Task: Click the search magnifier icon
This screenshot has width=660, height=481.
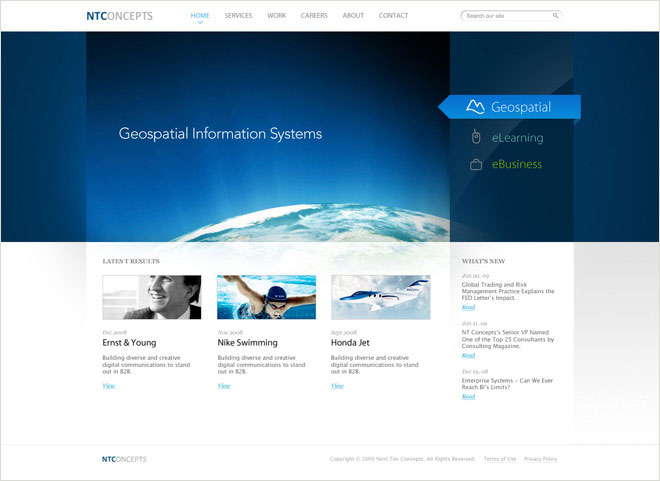Action: [x=555, y=16]
